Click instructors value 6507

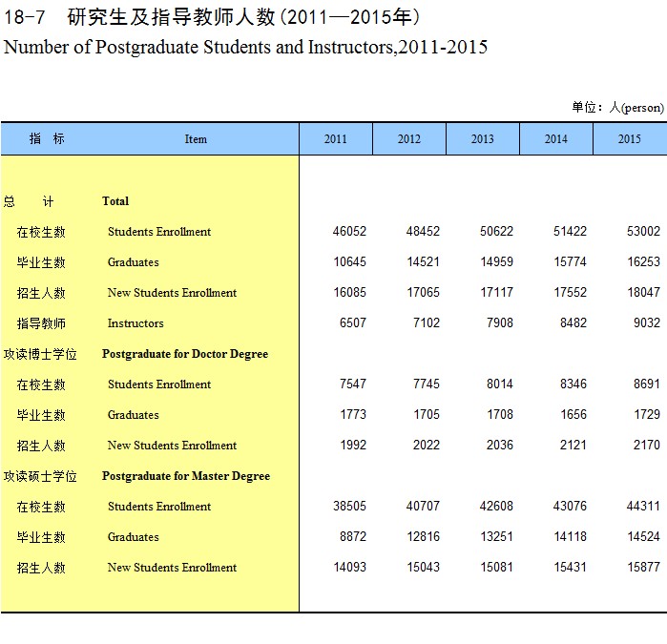coord(353,322)
